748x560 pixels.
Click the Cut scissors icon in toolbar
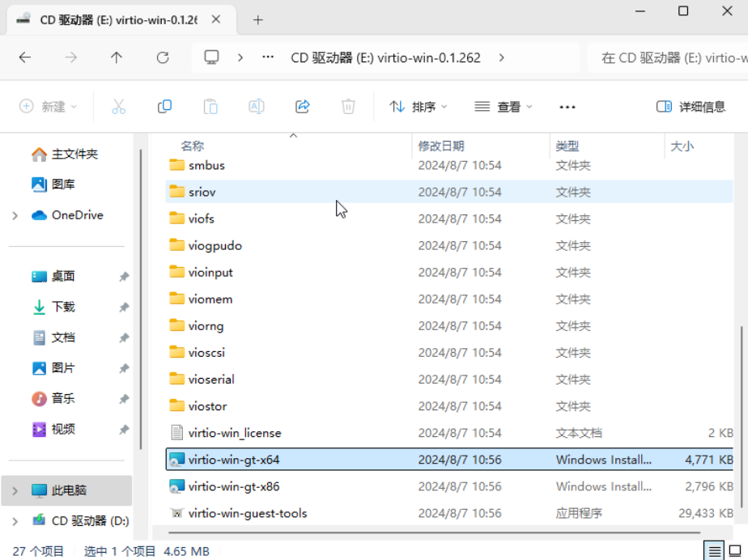point(118,107)
